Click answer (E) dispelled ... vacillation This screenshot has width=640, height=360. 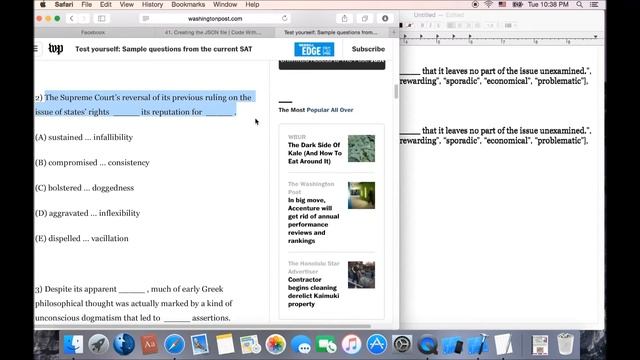click(x=82, y=238)
